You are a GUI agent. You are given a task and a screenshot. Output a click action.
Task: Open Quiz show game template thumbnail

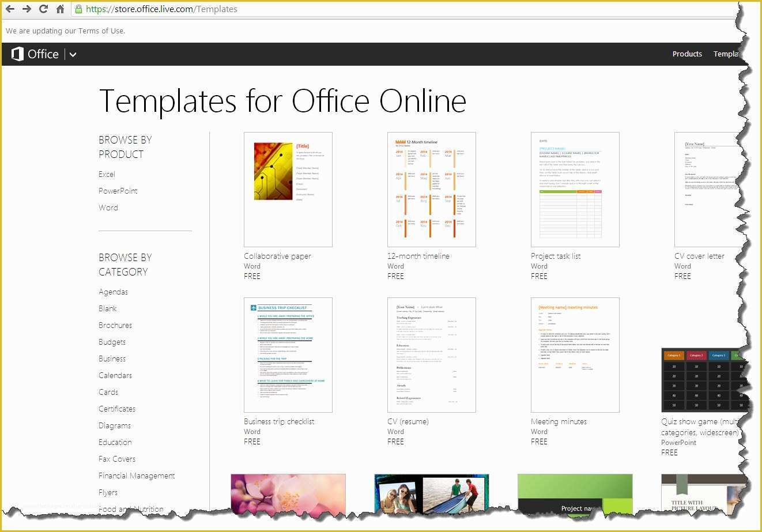click(703, 380)
